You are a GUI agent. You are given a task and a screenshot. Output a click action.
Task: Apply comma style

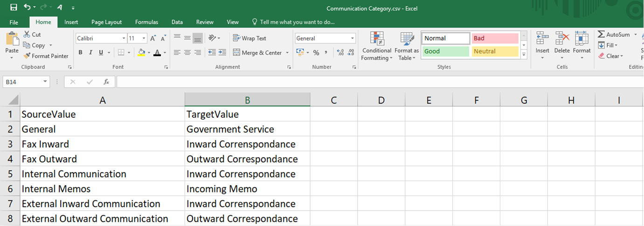(326, 53)
